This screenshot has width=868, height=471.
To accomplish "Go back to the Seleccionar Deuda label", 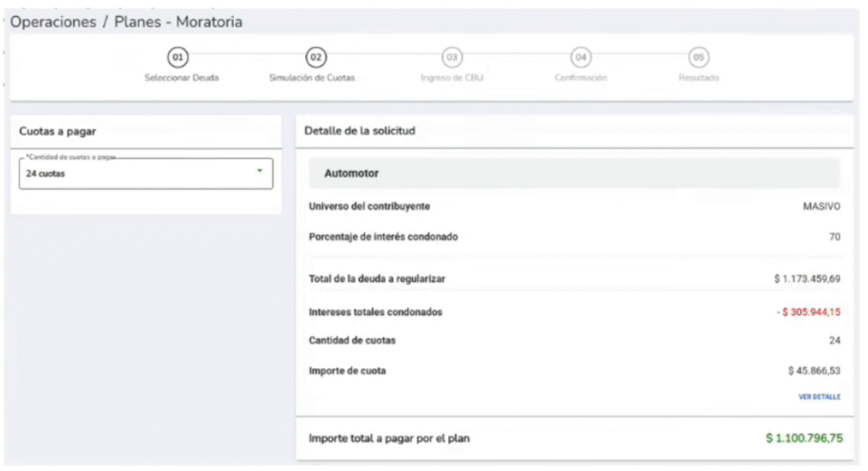I will click(181, 78).
